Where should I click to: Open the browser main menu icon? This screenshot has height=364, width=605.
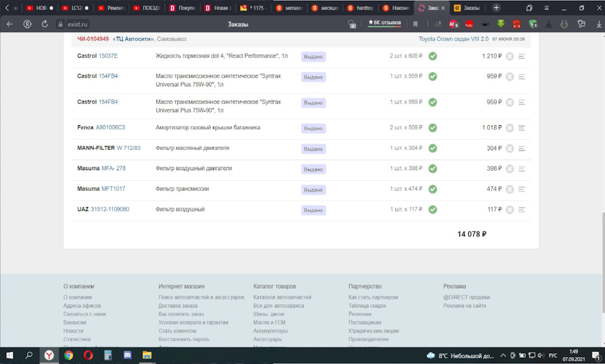[x=546, y=8]
